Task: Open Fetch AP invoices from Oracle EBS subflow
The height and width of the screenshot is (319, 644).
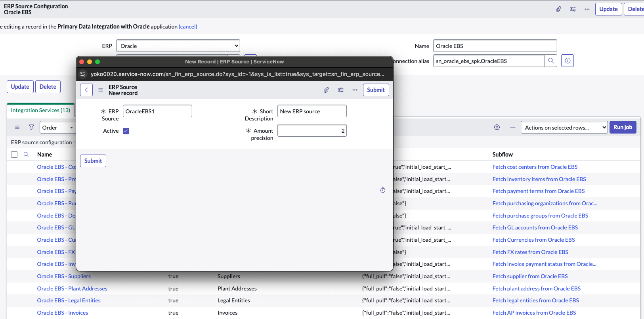Action: [534, 313]
